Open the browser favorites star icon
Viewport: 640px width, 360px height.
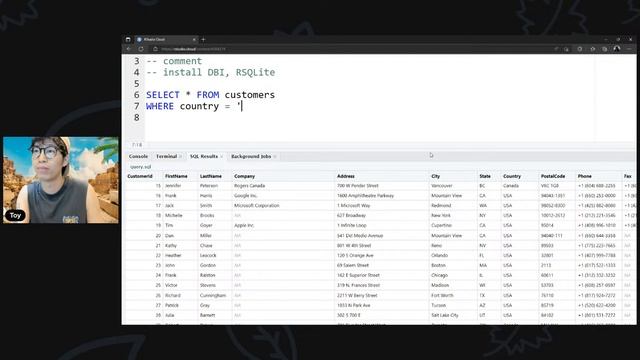(593, 49)
